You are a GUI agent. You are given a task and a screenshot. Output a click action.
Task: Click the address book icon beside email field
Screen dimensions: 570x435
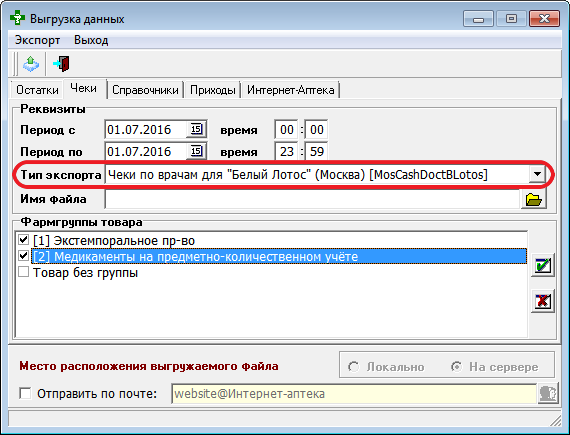[x=548, y=394]
